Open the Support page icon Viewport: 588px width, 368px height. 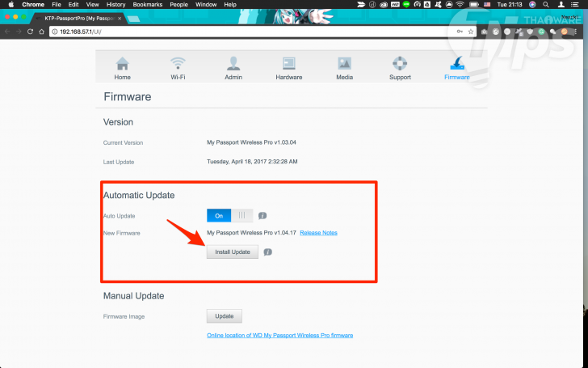click(x=400, y=63)
